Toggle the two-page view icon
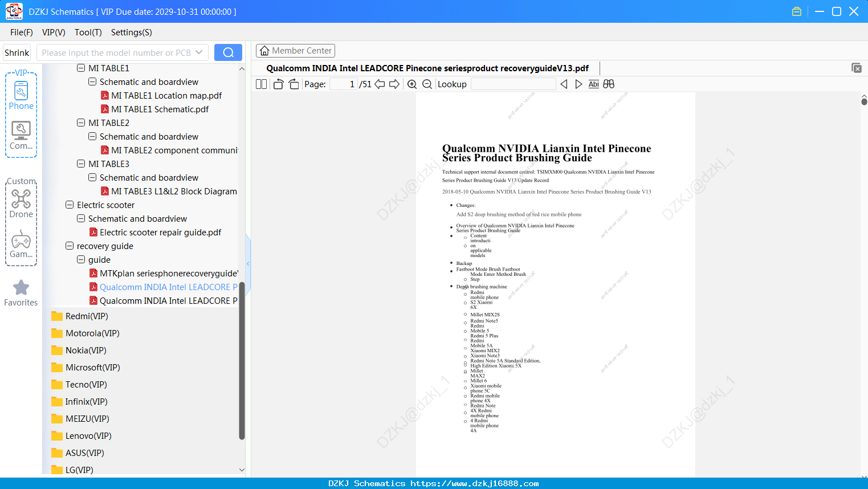 pyautogui.click(x=261, y=84)
